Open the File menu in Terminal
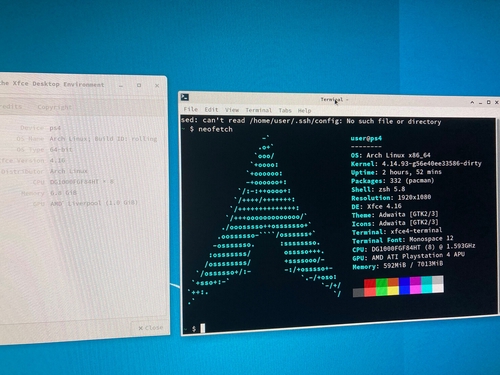500x375 pixels. coord(191,109)
